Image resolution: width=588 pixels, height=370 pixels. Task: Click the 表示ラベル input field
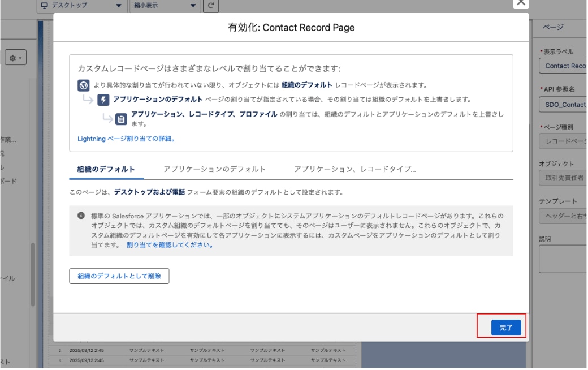563,66
